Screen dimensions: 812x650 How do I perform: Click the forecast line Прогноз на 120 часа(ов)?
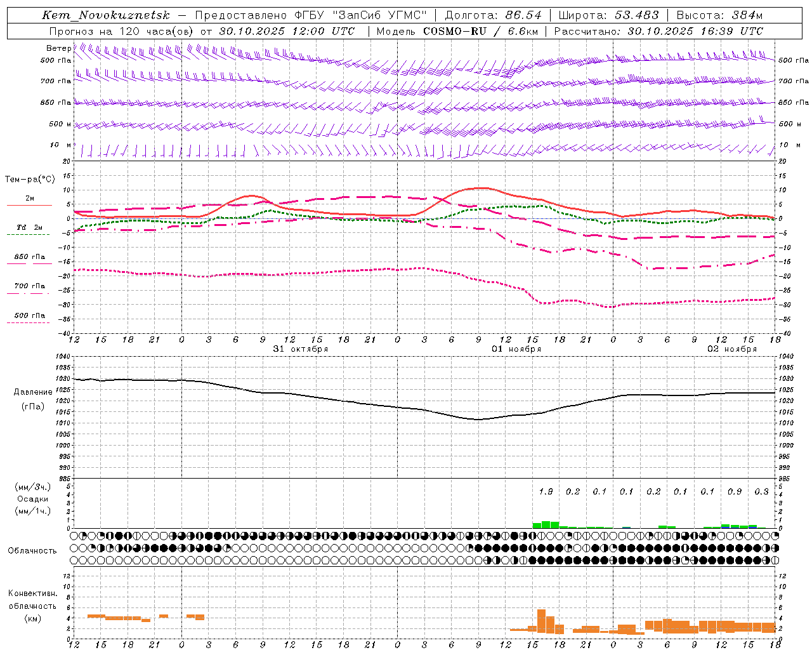coord(121,31)
